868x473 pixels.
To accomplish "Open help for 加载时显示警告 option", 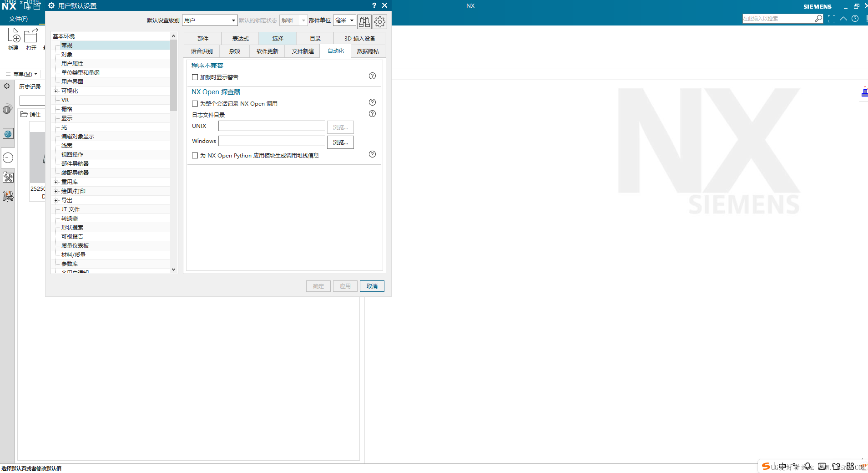I will [372, 76].
